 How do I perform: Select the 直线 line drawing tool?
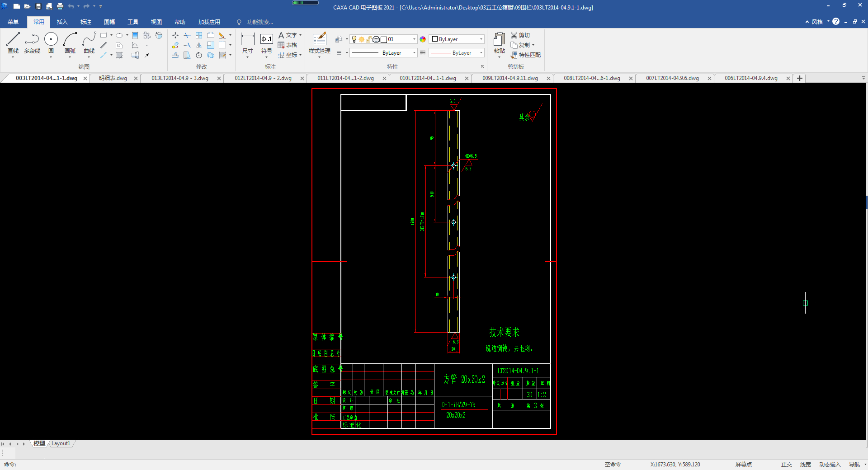coord(13,43)
